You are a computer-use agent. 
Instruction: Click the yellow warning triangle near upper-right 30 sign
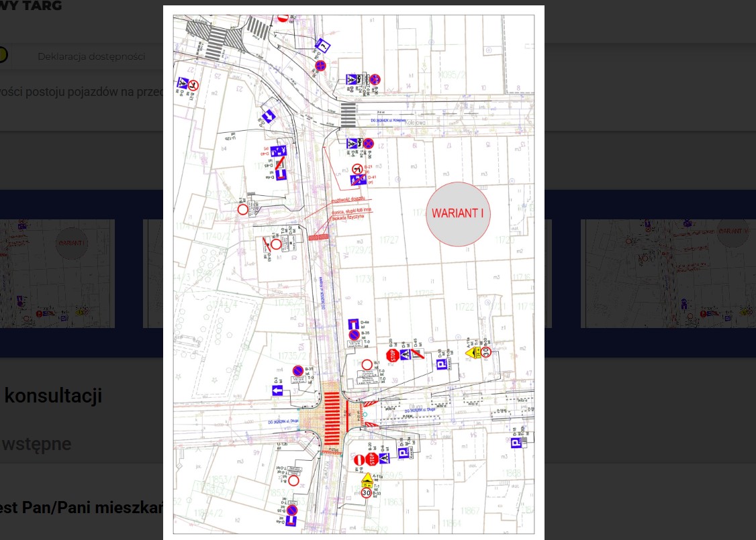coord(472,352)
